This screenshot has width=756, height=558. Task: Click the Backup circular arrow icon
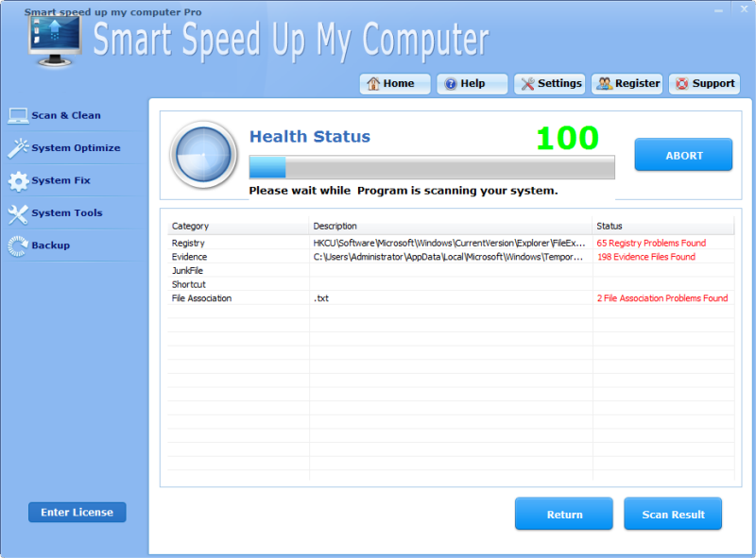18,245
